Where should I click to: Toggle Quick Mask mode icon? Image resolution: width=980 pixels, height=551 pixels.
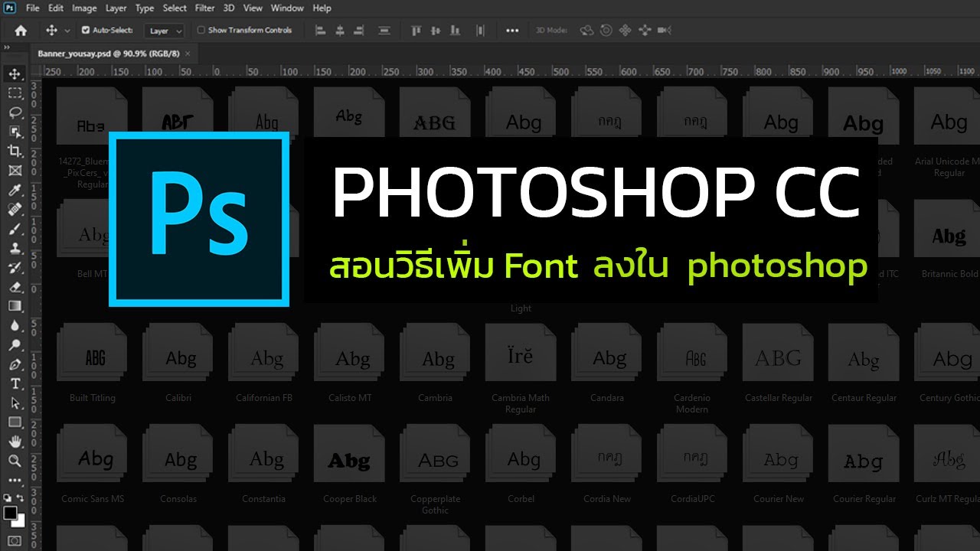pyautogui.click(x=15, y=540)
